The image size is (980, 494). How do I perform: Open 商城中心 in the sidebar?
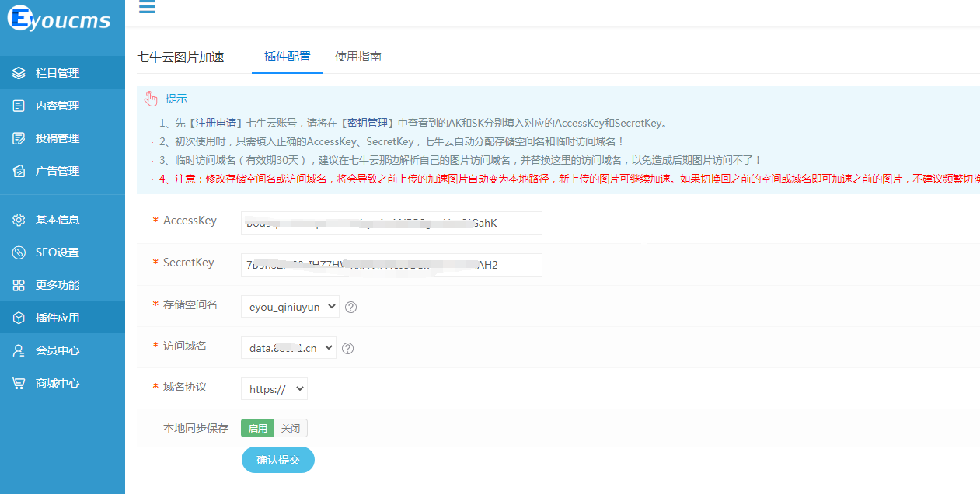(x=62, y=383)
